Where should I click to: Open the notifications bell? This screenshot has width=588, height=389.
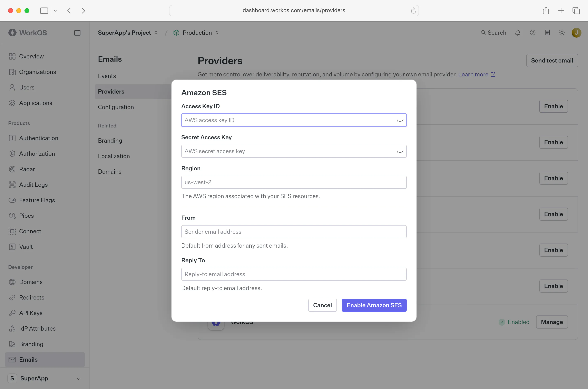pyautogui.click(x=518, y=33)
